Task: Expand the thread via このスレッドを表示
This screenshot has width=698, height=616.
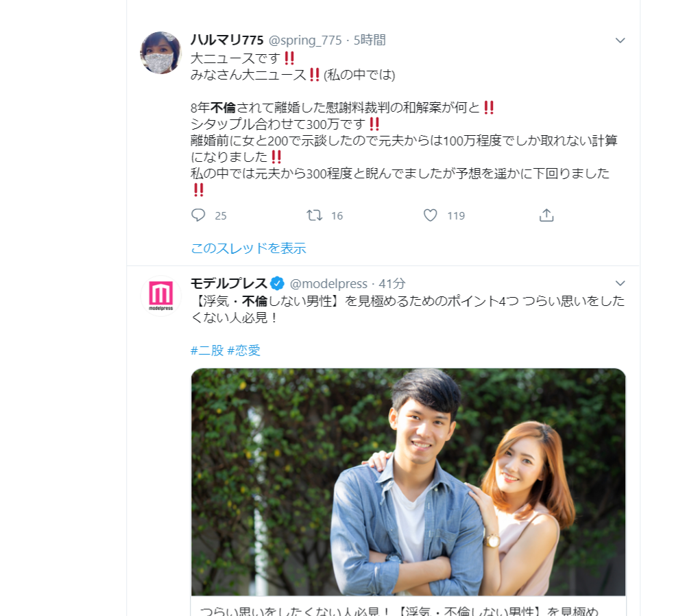Action: click(248, 250)
